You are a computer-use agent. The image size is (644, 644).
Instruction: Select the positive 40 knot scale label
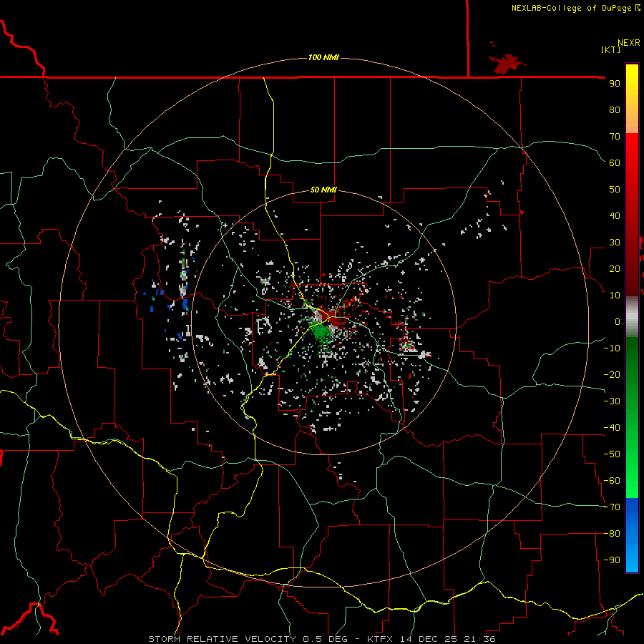coord(615,215)
